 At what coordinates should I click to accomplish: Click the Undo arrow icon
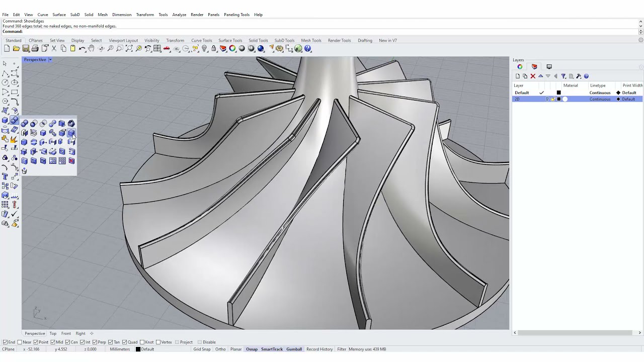82,49
